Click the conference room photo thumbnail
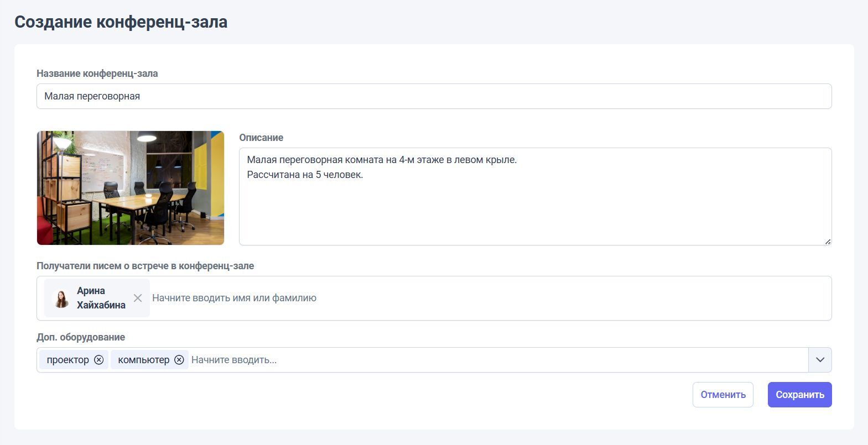The width and height of the screenshot is (868, 445). [x=131, y=188]
